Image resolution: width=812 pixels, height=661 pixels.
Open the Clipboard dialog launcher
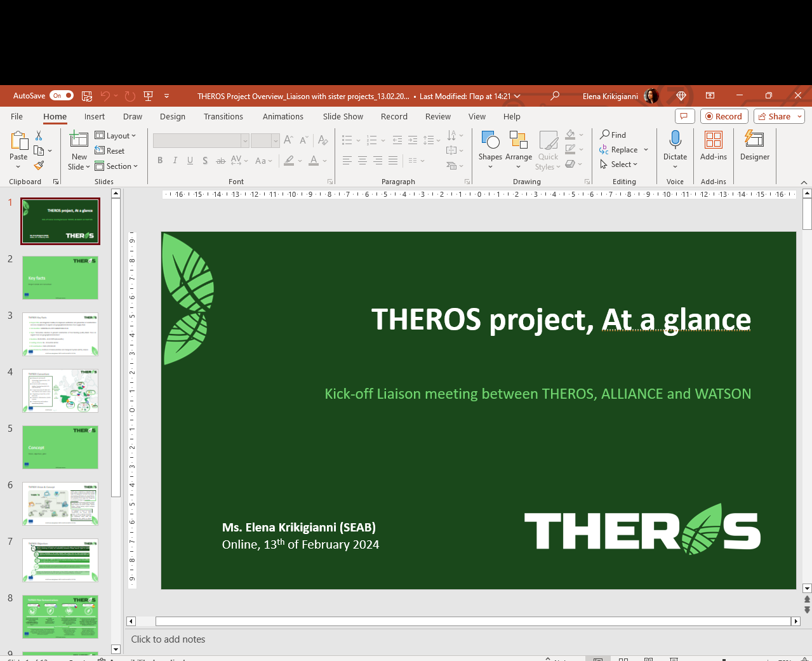click(56, 182)
